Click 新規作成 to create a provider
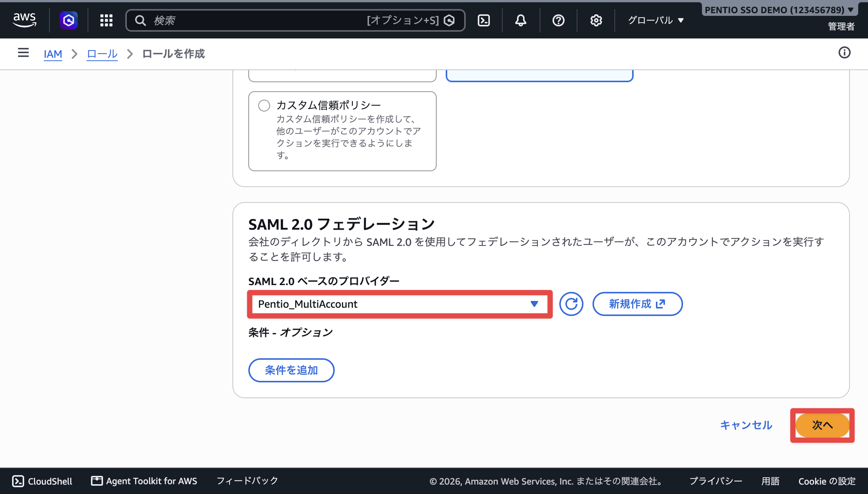Screen dimensions: 868x494 pyautogui.click(x=637, y=304)
